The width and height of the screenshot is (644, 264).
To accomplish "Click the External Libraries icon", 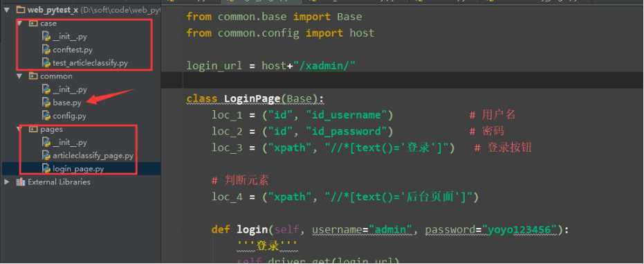I will [x=21, y=182].
